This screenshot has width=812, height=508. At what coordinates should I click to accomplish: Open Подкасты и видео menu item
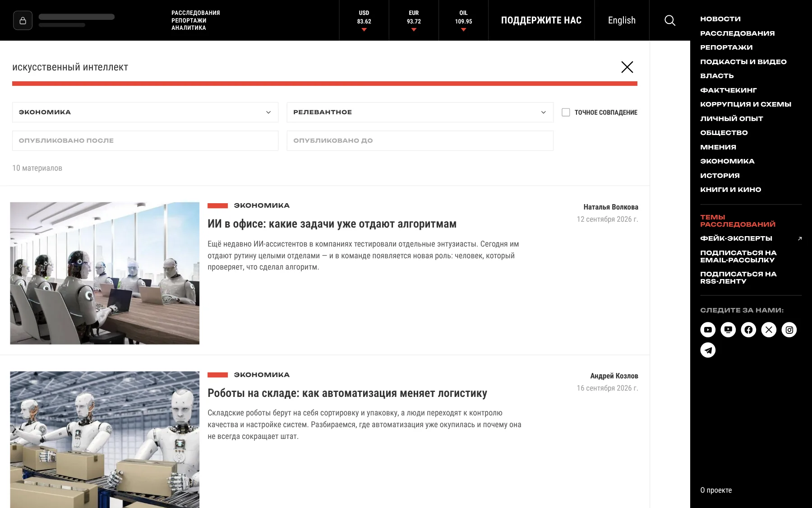coord(743,62)
